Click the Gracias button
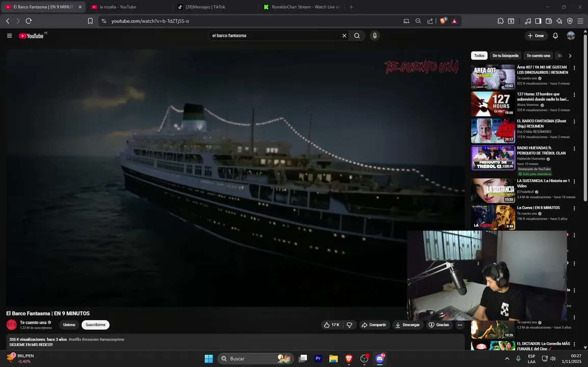Image resolution: width=588 pixels, height=367 pixels. pos(439,325)
